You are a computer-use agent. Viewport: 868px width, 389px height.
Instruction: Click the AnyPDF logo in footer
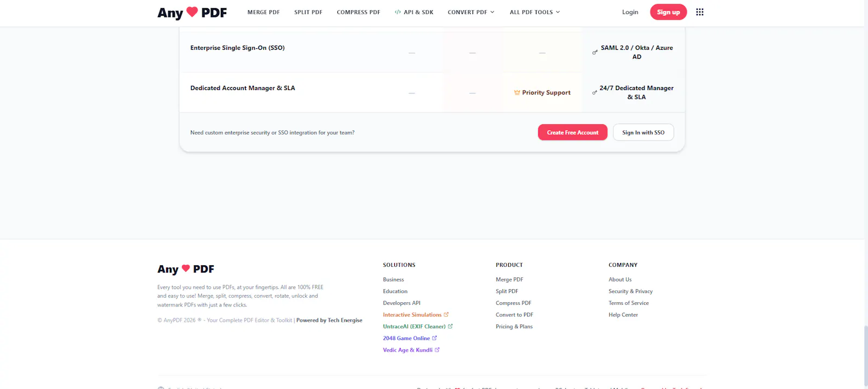186,269
